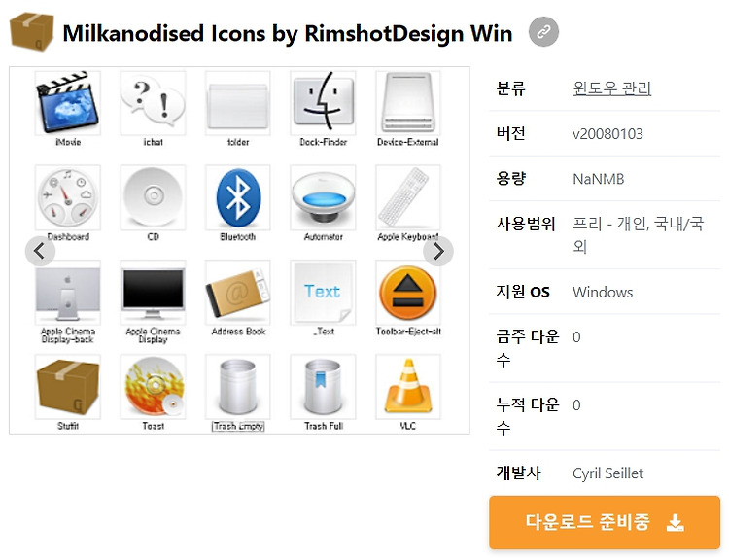Select the Address Book icon
This screenshot has height=560, width=729.
pos(238,293)
